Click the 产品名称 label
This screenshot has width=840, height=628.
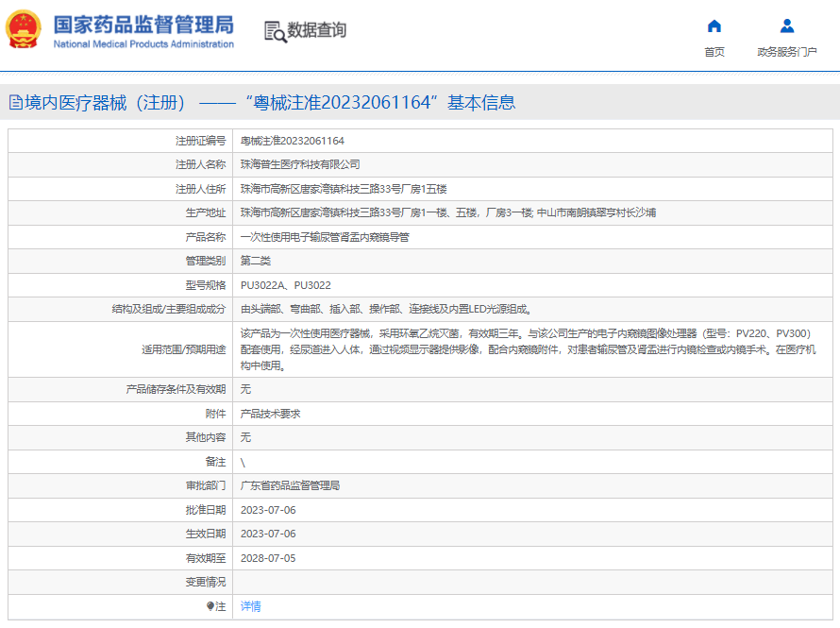click(x=206, y=237)
